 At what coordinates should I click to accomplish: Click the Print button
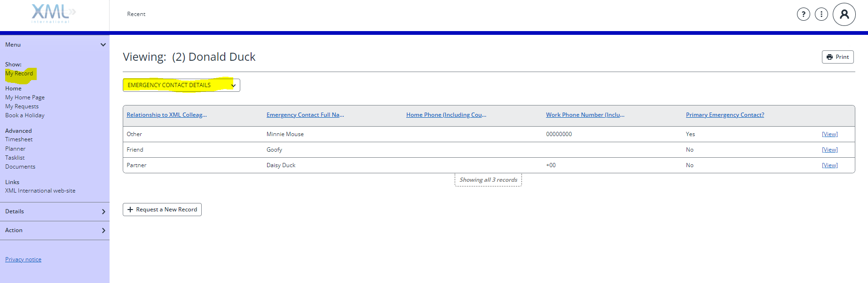pos(837,57)
